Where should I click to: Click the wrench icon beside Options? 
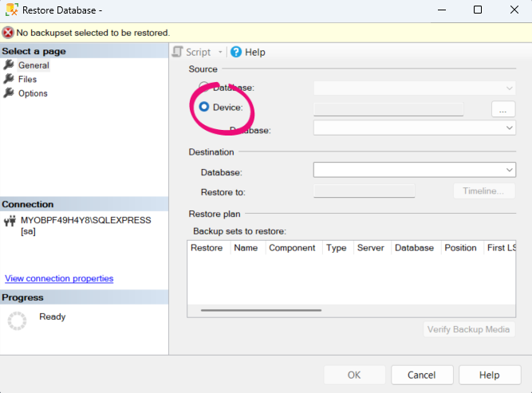(10, 93)
